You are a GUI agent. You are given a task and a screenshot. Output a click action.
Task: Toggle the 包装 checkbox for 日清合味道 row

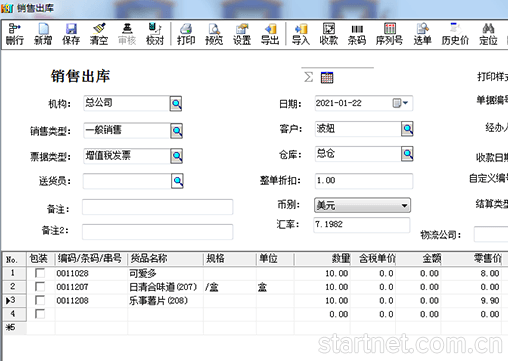[x=40, y=287]
